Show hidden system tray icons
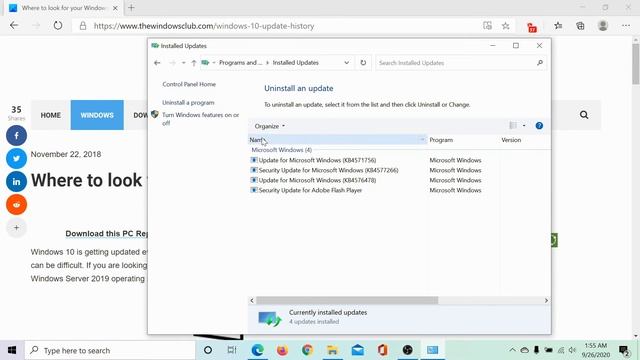This screenshot has height=360, width=640. [512, 350]
